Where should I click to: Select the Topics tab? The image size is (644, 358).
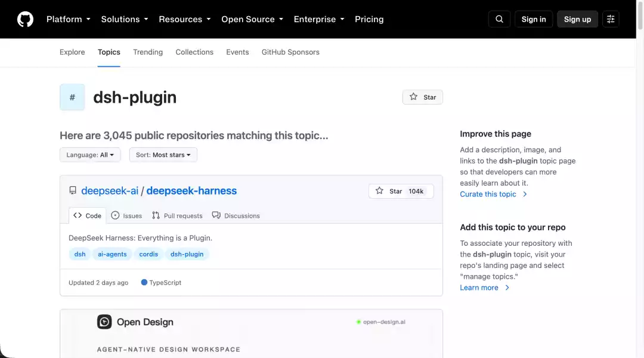click(109, 52)
